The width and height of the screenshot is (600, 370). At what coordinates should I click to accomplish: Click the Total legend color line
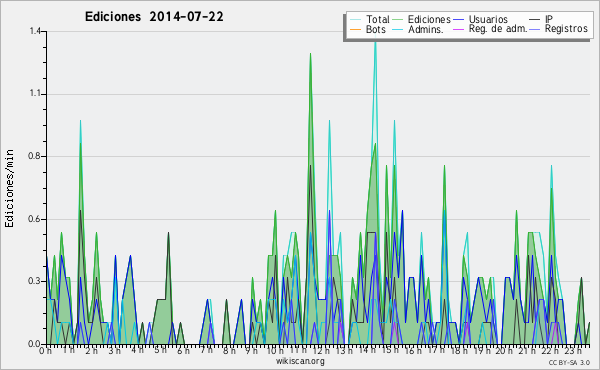tap(355, 20)
